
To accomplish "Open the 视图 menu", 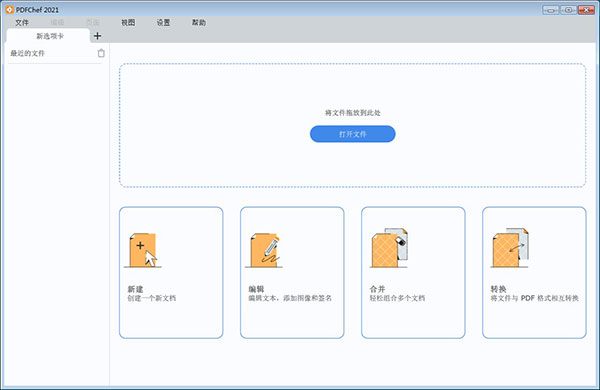I will [128, 23].
